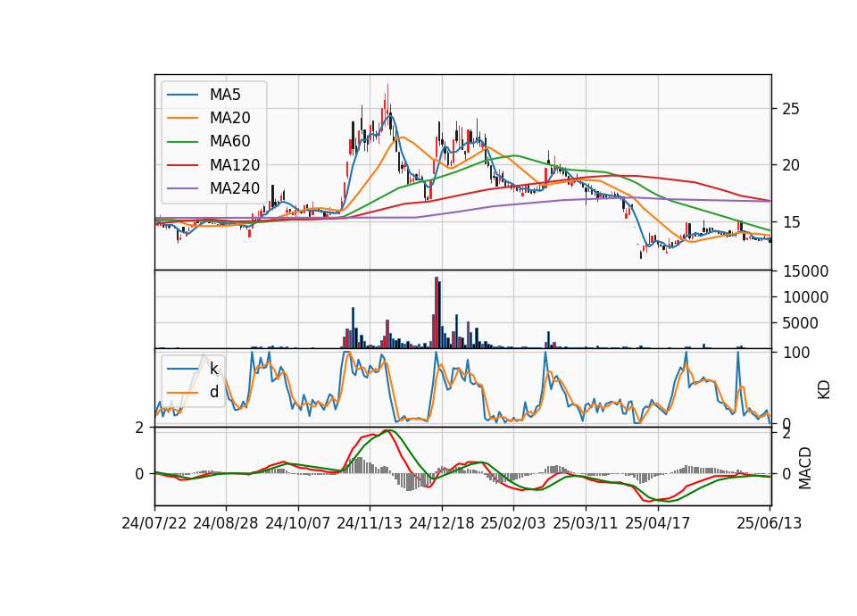Click the 24/12/18 date axis label
This screenshot has width=857, height=616.
click(x=442, y=523)
